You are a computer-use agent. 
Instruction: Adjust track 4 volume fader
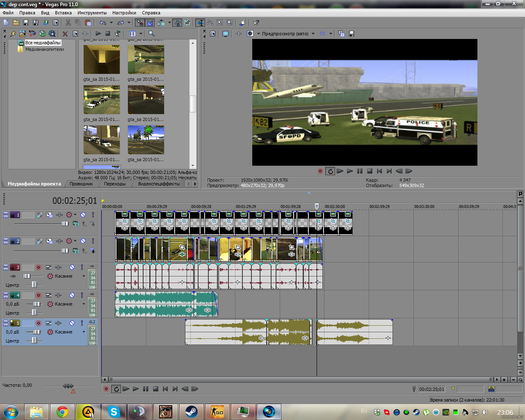(37, 304)
